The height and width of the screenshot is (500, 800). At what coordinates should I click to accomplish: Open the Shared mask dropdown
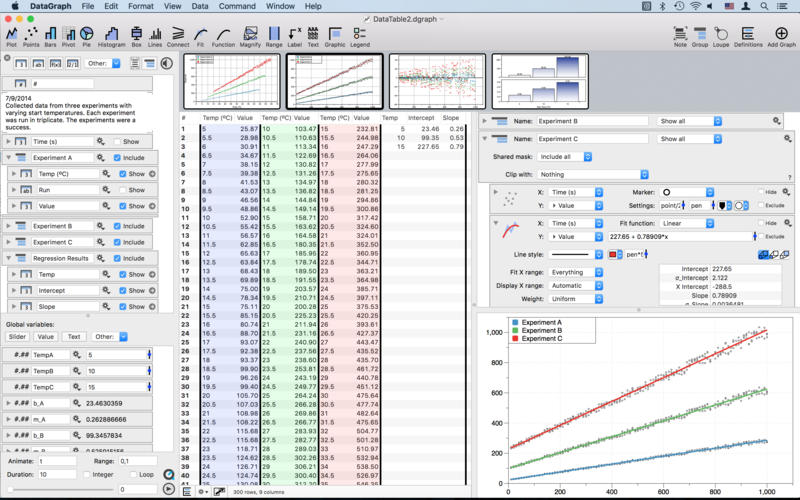click(564, 157)
